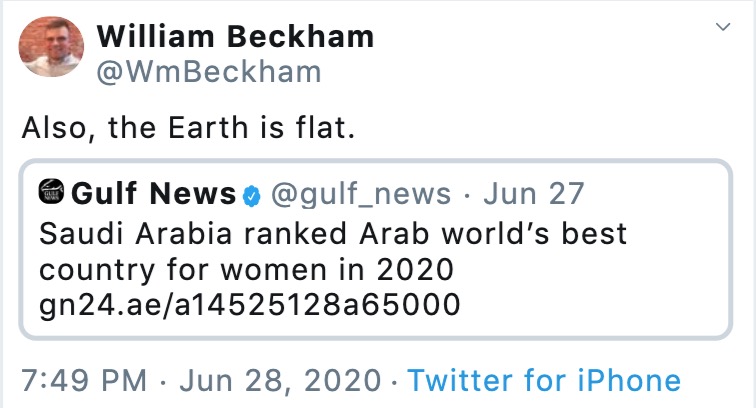The height and width of the screenshot is (408, 756).
Task: Click the quoted tweet's Jun 27 date
Action: pyautogui.click(x=540, y=193)
